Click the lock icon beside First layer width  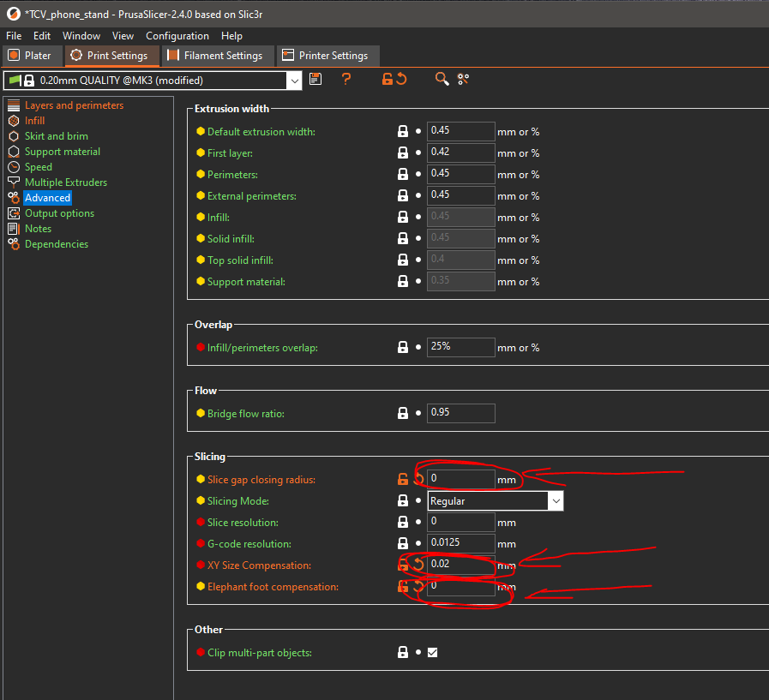tap(403, 153)
